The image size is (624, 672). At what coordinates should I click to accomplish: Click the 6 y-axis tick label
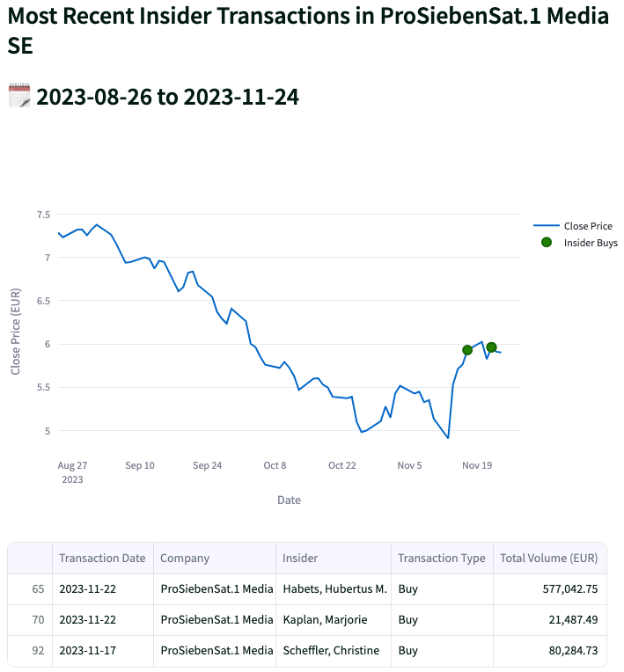(48, 344)
